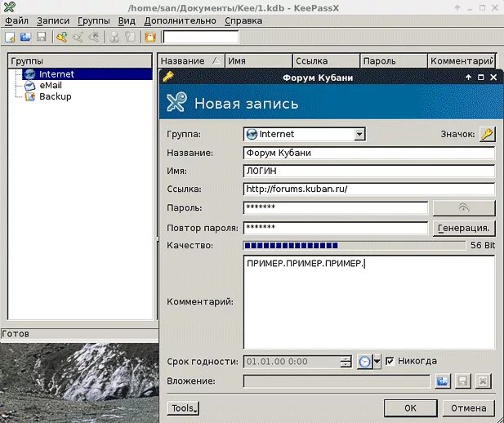Open the Группа dropdown showing Internet

[x=305, y=134]
